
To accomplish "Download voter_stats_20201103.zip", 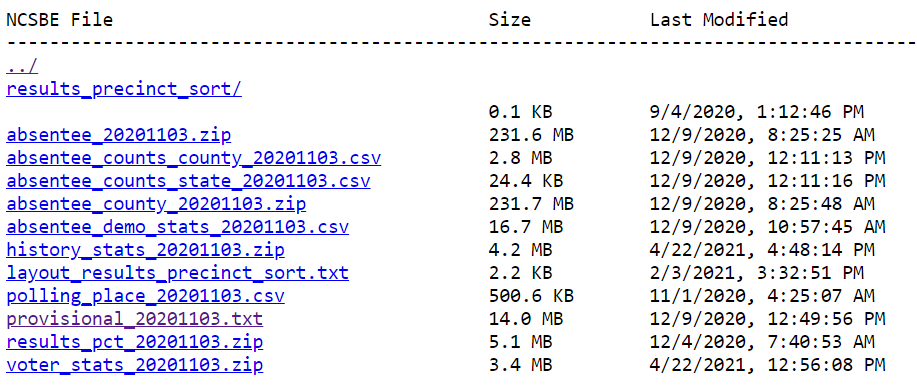I will click(135, 365).
